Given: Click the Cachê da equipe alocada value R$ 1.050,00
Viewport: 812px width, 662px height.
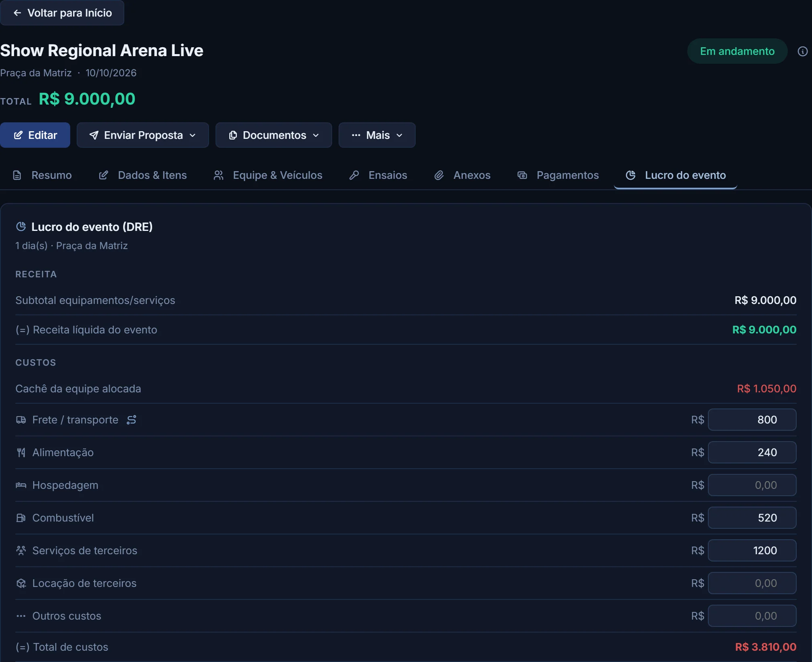Looking at the screenshot, I should [766, 389].
